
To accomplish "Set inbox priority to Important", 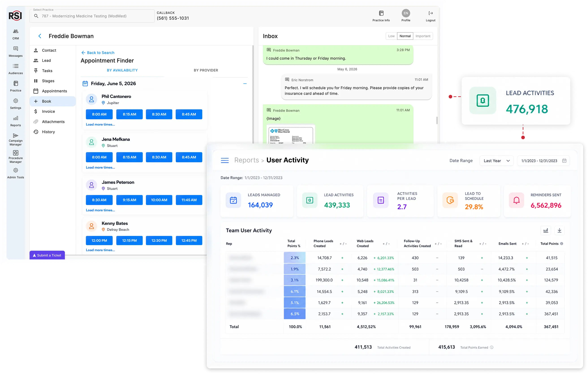I will tap(423, 36).
